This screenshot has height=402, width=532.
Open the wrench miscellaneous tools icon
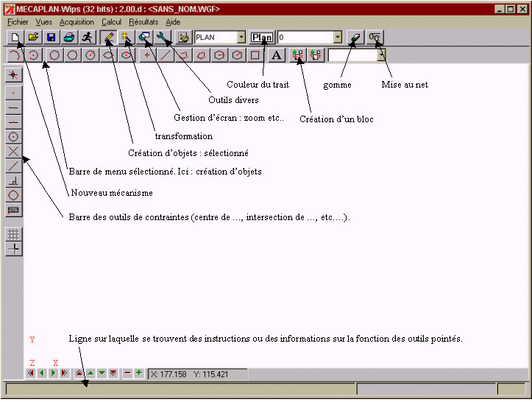(163, 38)
